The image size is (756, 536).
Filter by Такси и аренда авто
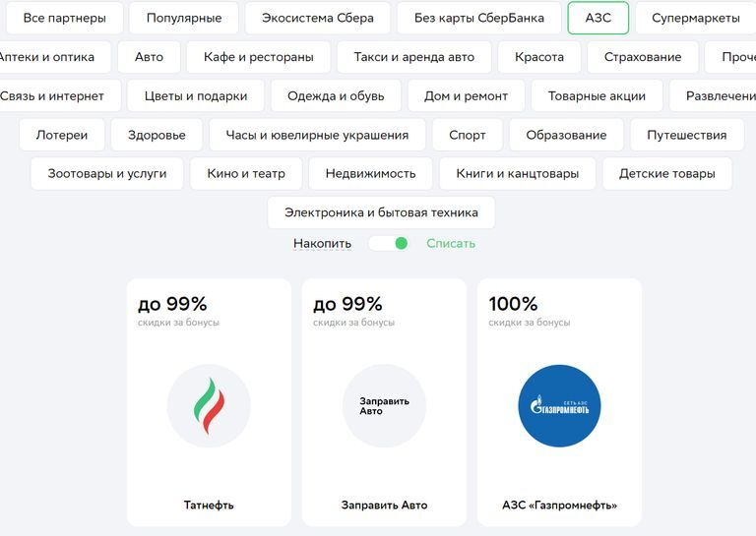click(414, 57)
